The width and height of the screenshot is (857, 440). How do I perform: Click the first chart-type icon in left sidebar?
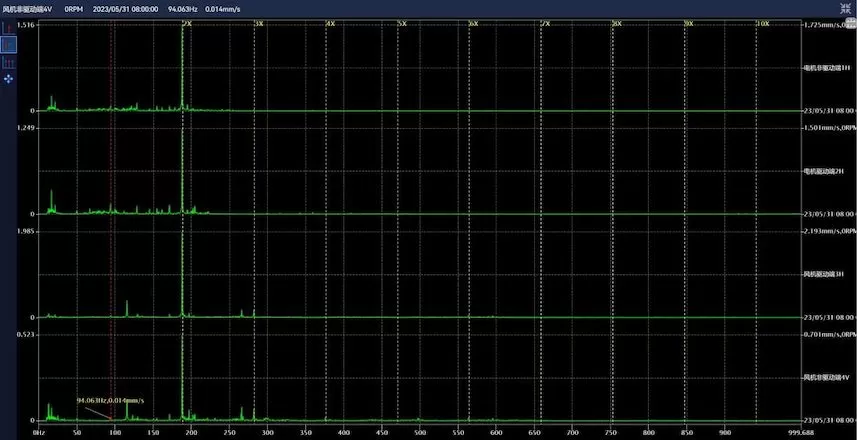[9, 26]
